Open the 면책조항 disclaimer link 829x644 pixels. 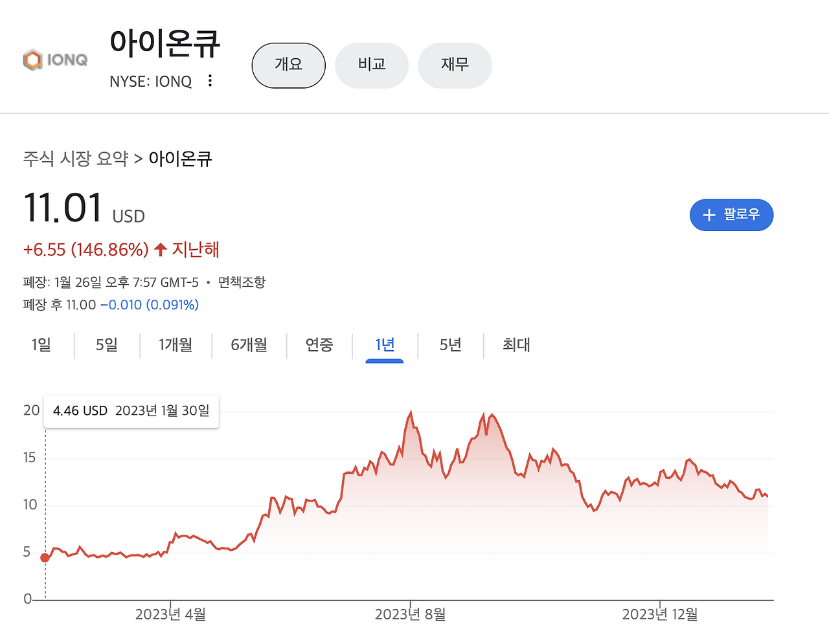(242, 282)
